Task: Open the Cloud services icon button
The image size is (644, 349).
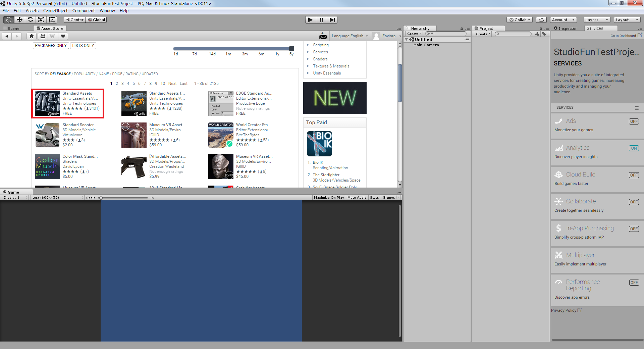Action: (x=541, y=20)
